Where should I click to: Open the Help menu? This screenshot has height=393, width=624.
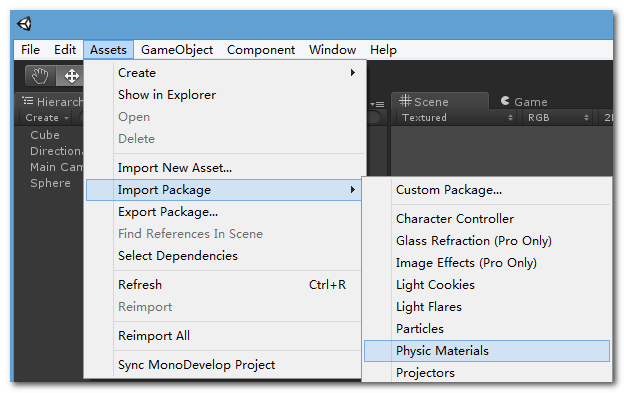[383, 50]
